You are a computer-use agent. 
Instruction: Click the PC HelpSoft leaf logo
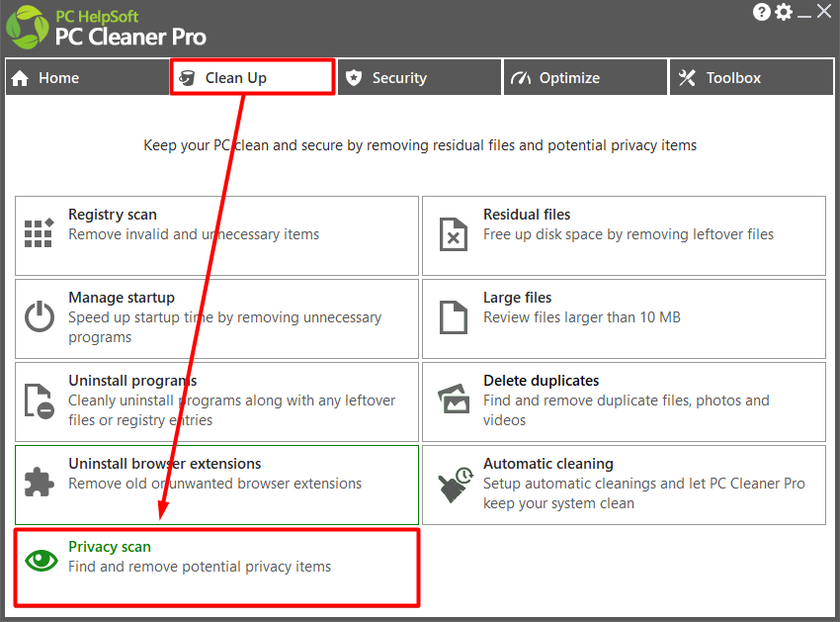point(27,28)
